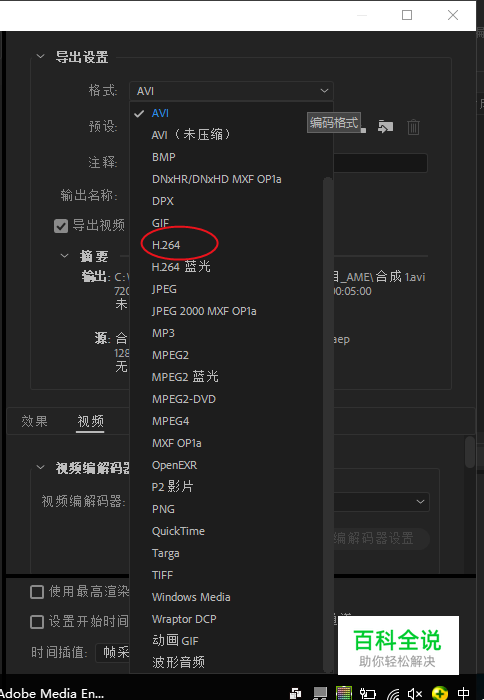Enable the 使用最高渲染 checkbox
Screen dimensions: 484x700
pyautogui.click(x=37, y=592)
